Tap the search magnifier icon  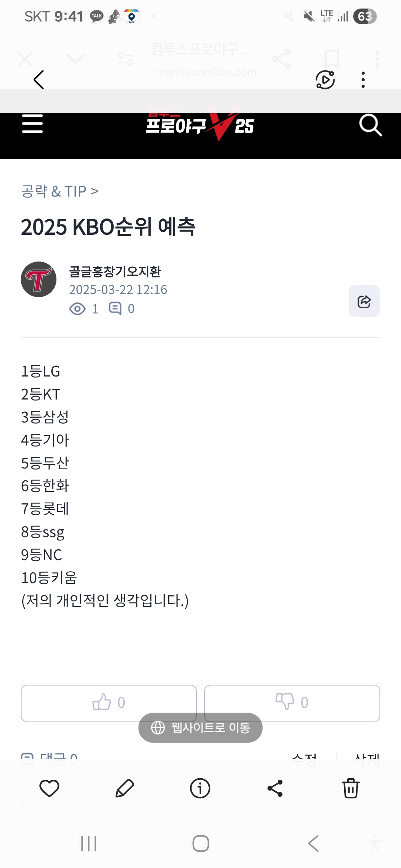[370, 125]
